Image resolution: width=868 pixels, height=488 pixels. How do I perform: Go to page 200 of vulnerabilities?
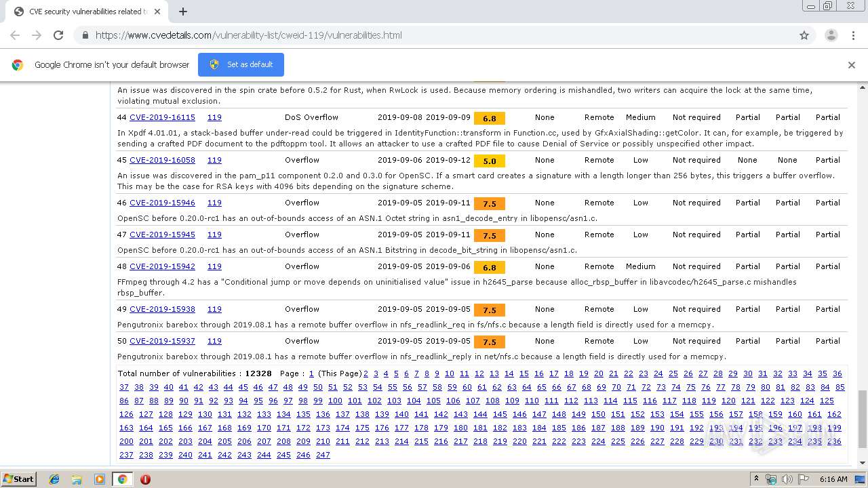[x=126, y=441]
